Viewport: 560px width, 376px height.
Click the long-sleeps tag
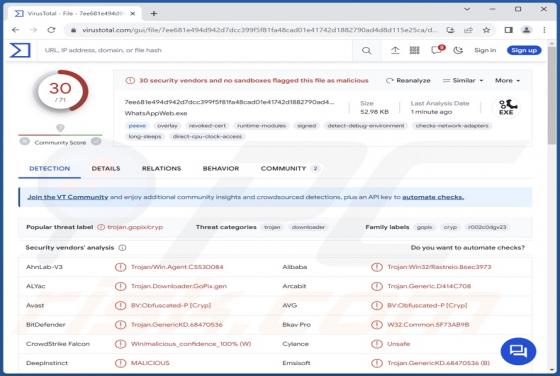coord(145,136)
